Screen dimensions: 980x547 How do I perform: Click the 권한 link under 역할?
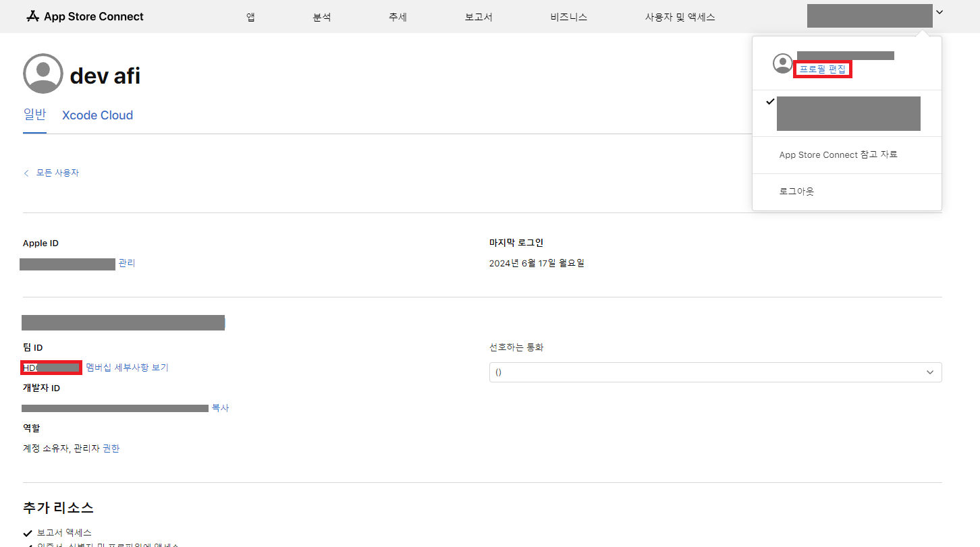click(x=111, y=449)
